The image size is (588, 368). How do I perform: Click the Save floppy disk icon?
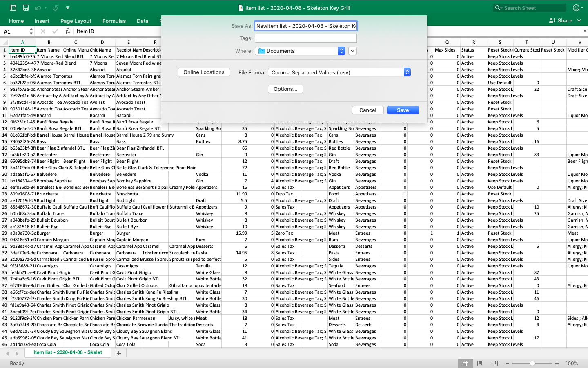click(x=26, y=8)
